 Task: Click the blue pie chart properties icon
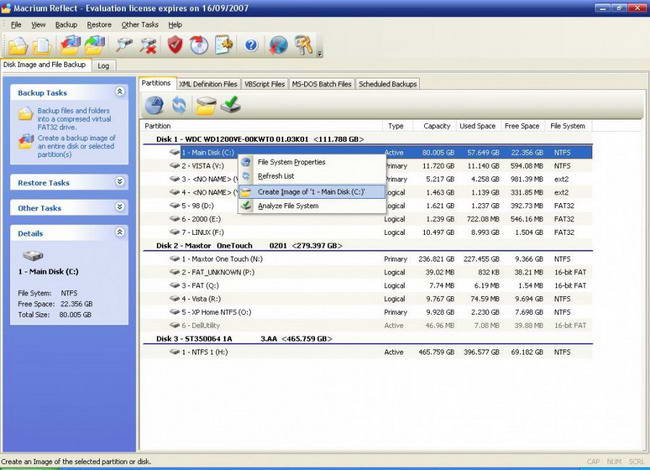pyautogui.click(x=155, y=105)
